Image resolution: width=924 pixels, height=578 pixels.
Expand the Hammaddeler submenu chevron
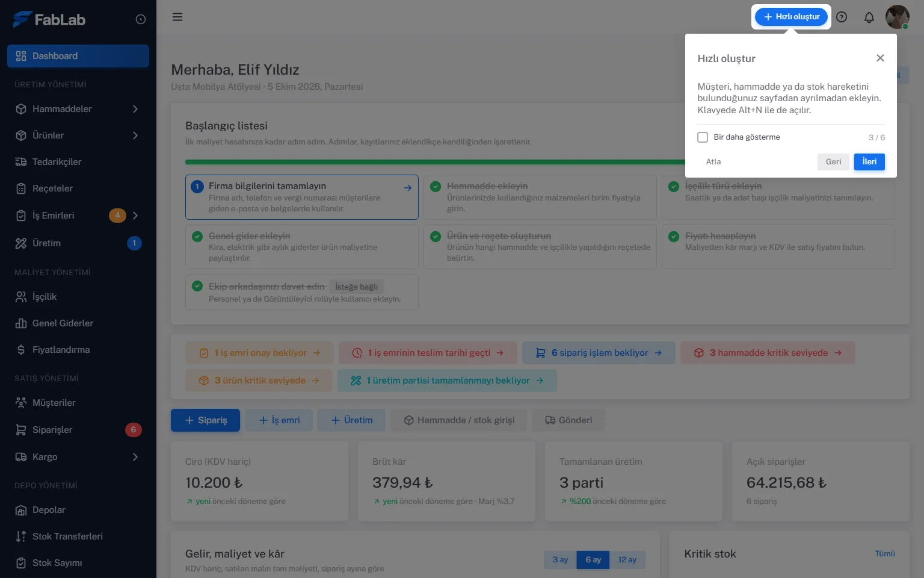click(135, 109)
